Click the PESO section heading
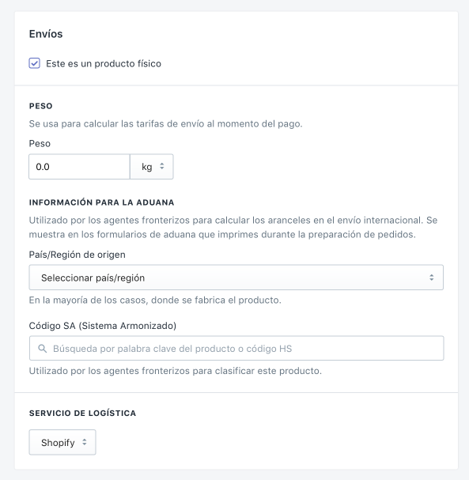Viewport: 469px width, 480px height. tap(41, 106)
